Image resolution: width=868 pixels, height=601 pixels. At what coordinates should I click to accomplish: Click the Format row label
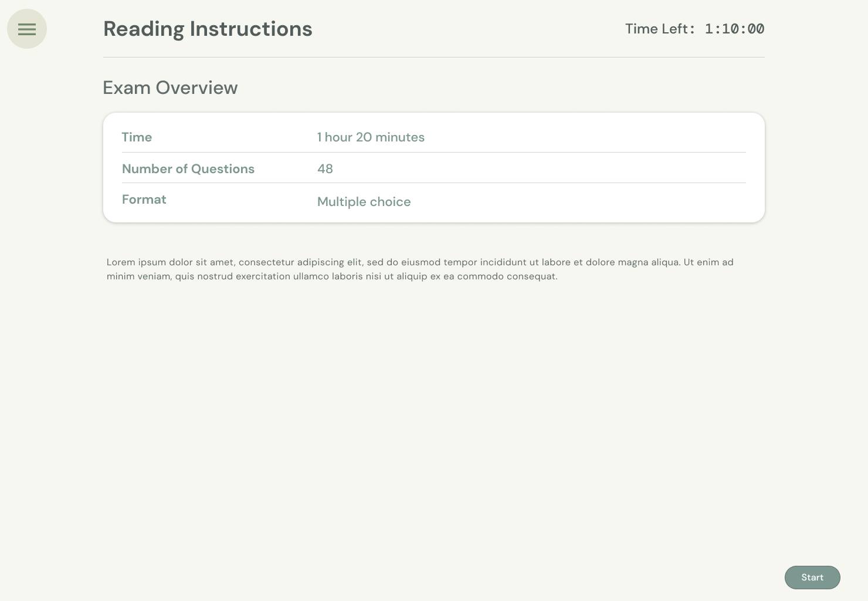144,200
